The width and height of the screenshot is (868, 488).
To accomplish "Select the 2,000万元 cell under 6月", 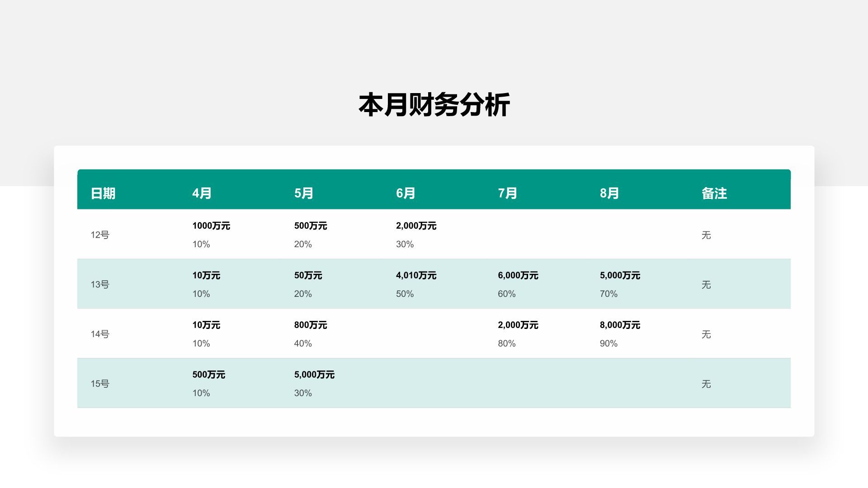I will click(416, 226).
